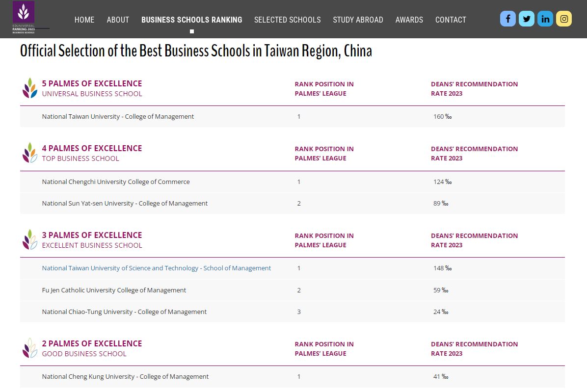
Task: Click Deans' Recommendation Rate header in 4 Palmes section
Action: point(474,154)
